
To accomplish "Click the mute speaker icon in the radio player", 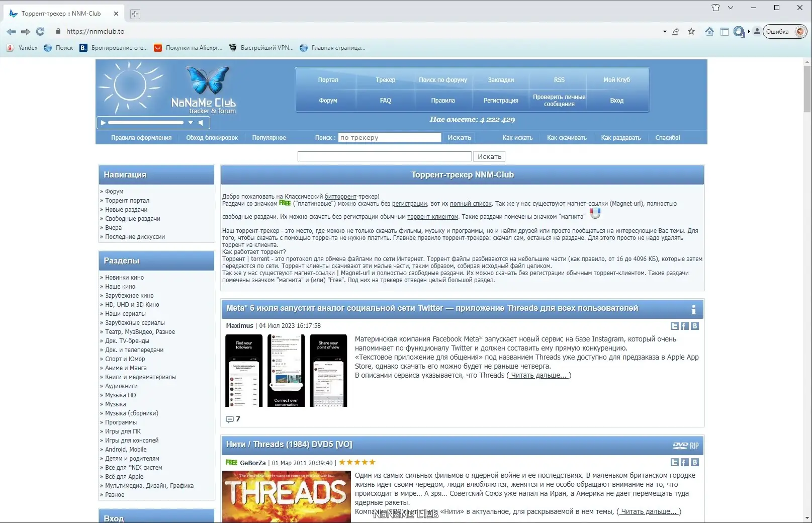I will (x=201, y=123).
